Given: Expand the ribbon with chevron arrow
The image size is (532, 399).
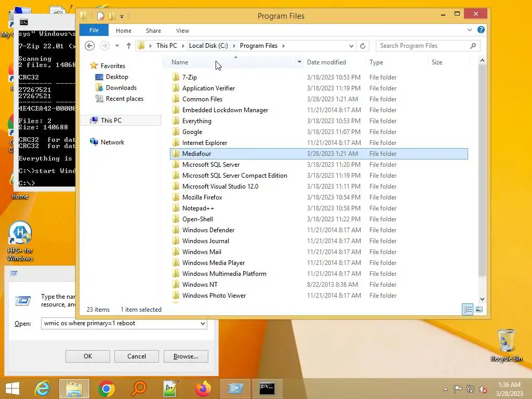Looking at the screenshot, I should click(x=470, y=30).
